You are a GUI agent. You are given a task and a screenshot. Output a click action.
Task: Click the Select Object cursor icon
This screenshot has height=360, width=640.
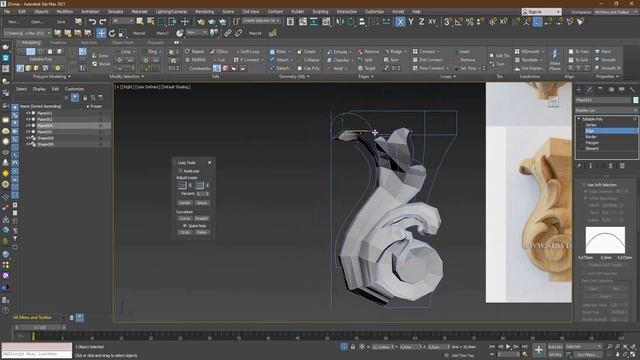click(140, 22)
